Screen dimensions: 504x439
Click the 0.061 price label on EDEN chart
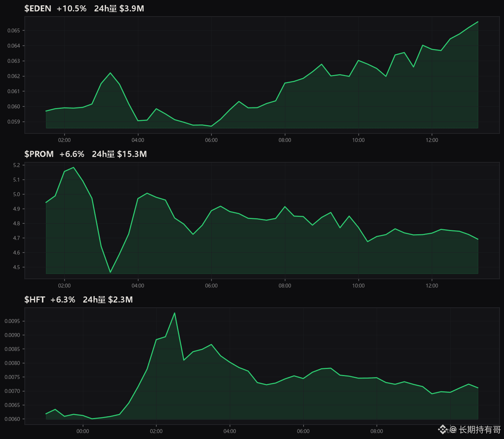pyautogui.click(x=14, y=91)
